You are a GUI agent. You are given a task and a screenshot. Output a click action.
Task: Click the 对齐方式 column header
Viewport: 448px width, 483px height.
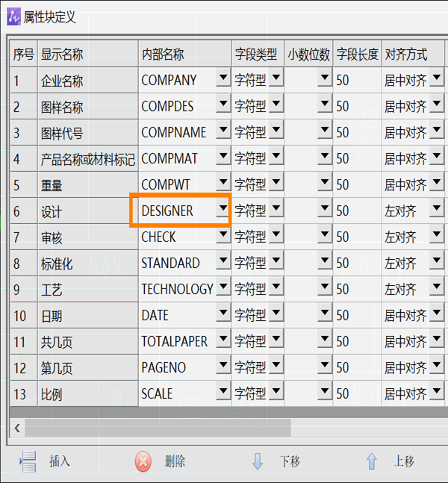tap(413, 54)
